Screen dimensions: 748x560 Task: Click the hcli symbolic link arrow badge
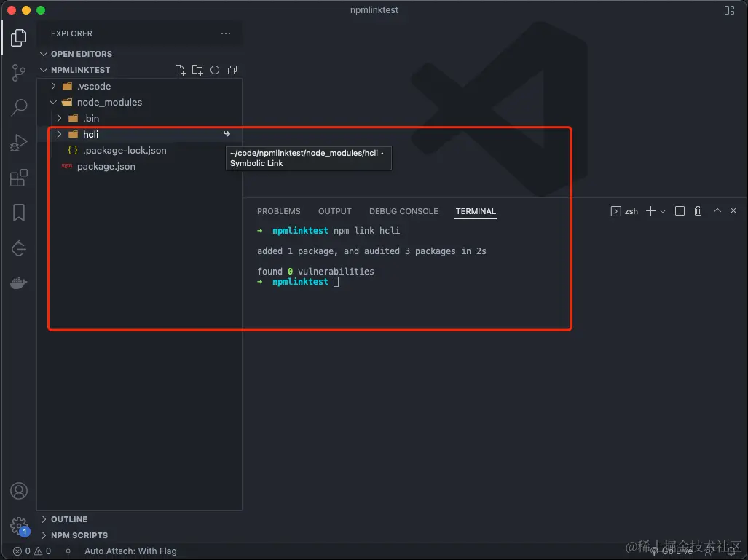(x=227, y=134)
